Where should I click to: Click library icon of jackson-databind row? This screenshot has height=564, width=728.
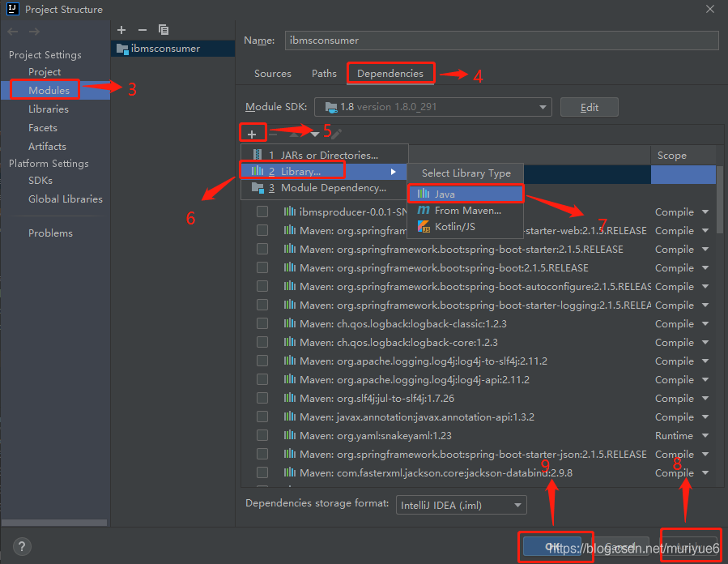(290, 472)
